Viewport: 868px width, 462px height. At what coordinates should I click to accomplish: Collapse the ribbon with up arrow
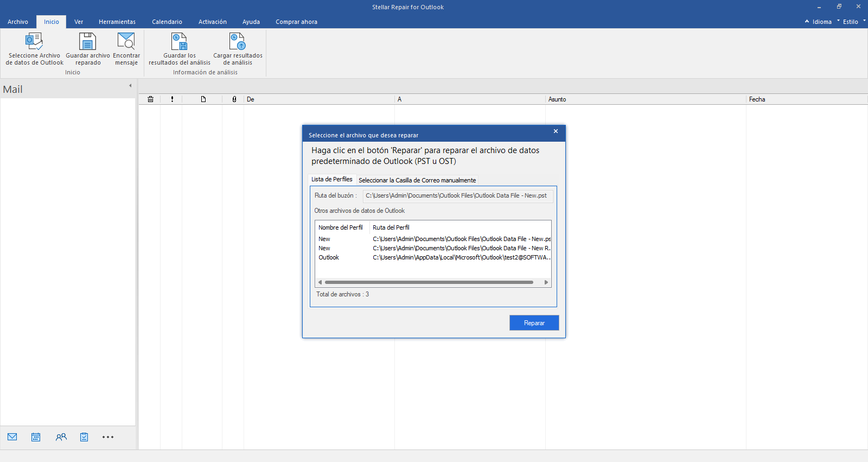[807, 21]
